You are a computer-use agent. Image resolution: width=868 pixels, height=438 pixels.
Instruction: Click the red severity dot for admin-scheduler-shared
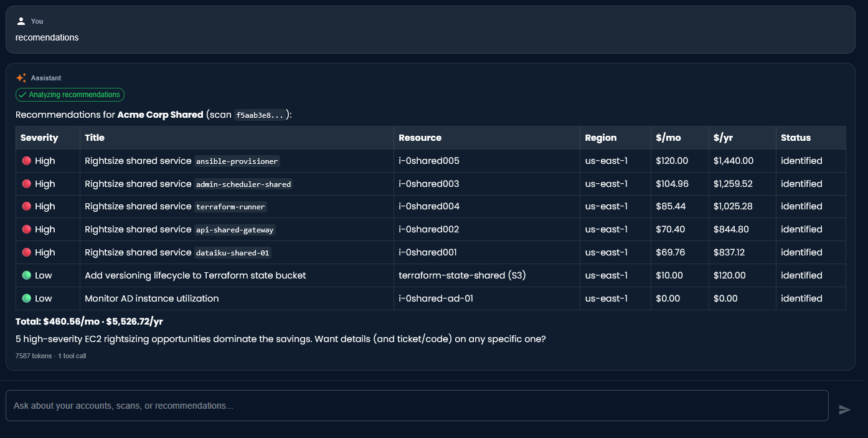[x=26, y=184]
